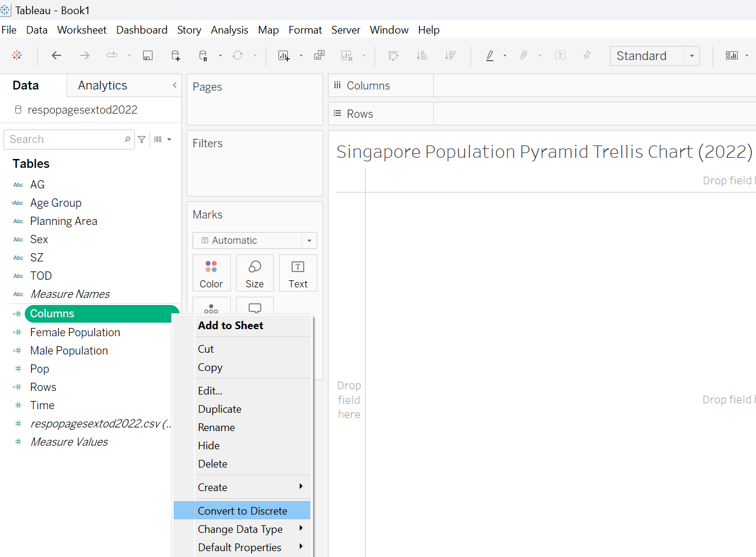Open the Size card in Marks

254,273
